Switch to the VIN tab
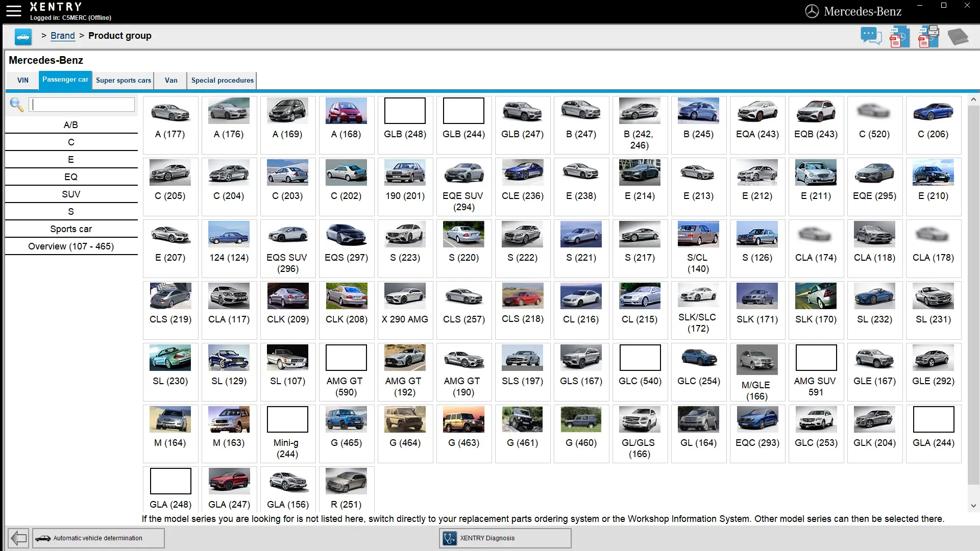 (x=23, y=80)
